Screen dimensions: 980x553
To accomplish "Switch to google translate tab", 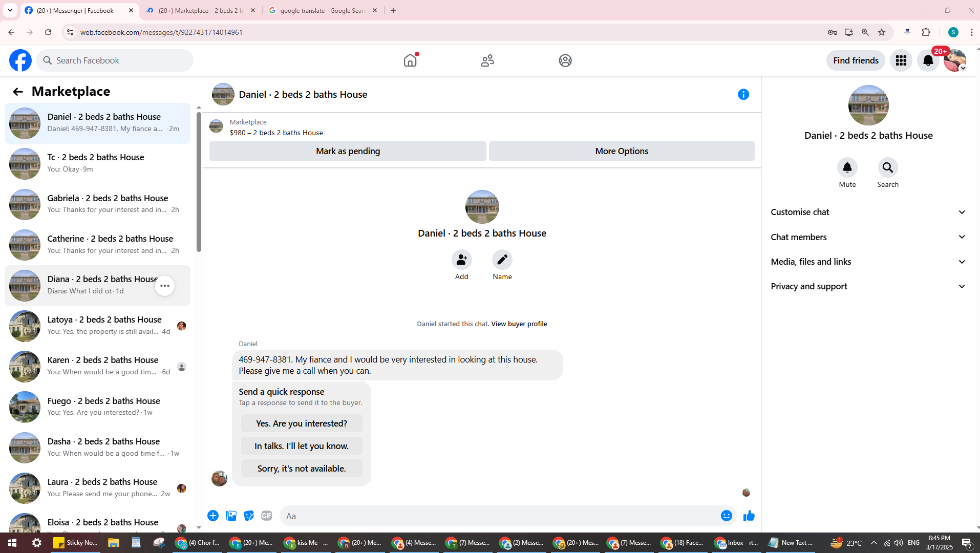I will pos(323,10).
